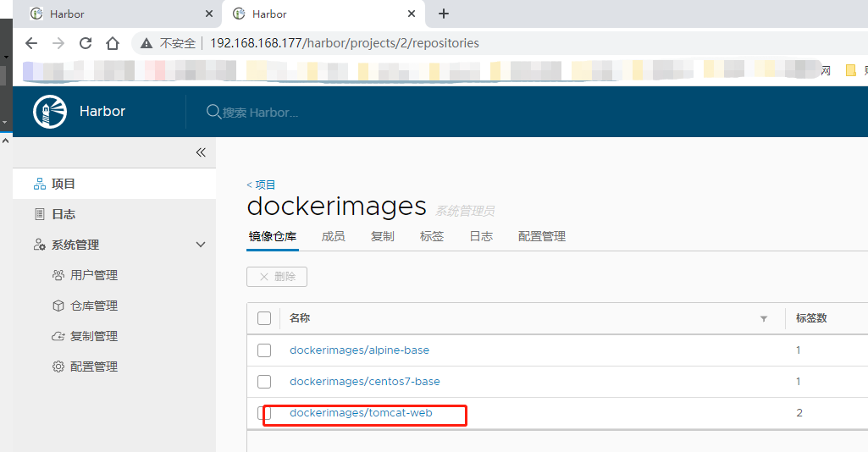Collapse the 系统管理 chevron expander
This screenshot has height=452, width=868.
(201, 245)
